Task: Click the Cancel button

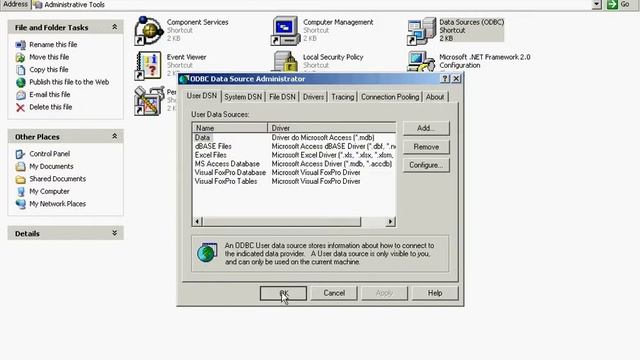Action: [334, 293]
